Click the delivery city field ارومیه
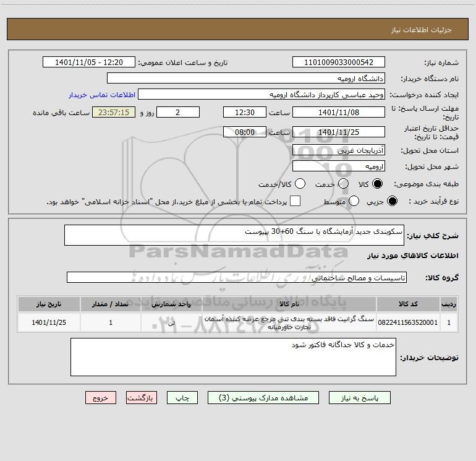476x461 pixels. 339,166
